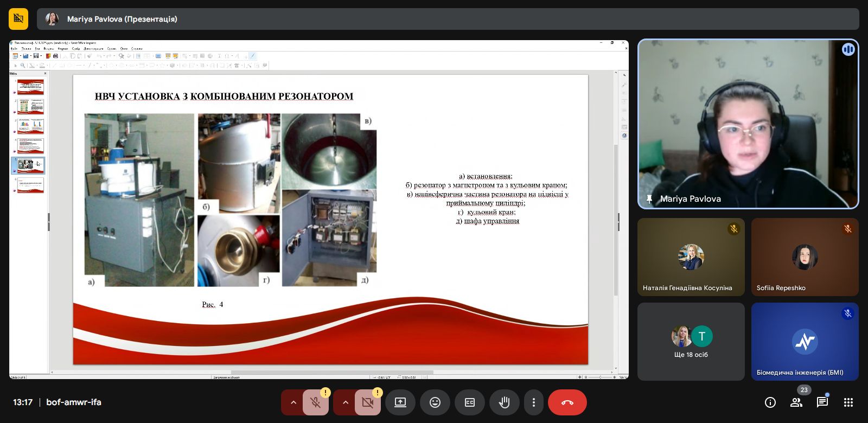The width and height of the screenshot is (868, 423).
Task: Open the chat with everyone panel
Action: click(x=822, y=402)
